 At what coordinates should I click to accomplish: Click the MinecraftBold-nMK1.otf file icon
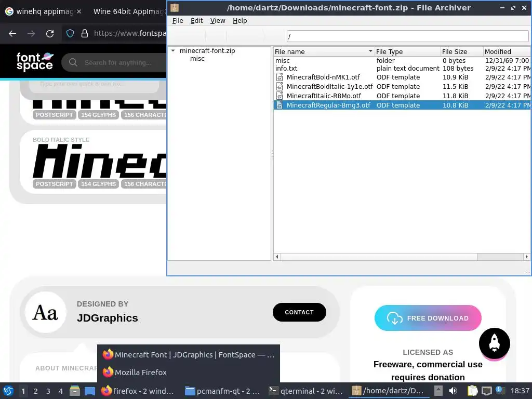click(279, 77)
